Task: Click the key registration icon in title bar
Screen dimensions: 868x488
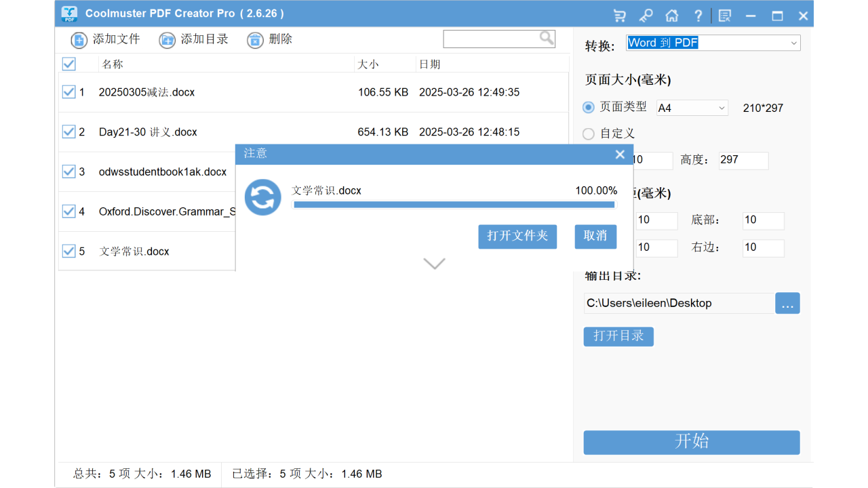Action: pos(646,14)
